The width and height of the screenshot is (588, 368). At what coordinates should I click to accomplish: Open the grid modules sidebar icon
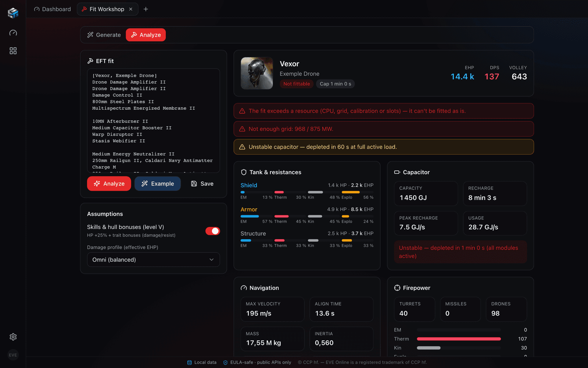pyautogui.click(x=13, y=51)
